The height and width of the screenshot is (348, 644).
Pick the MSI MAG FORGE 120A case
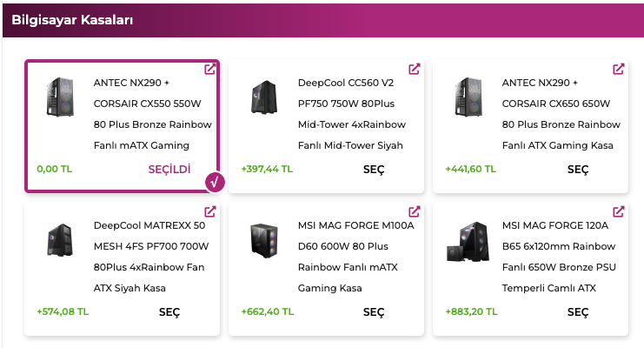[x=578, y=312]
